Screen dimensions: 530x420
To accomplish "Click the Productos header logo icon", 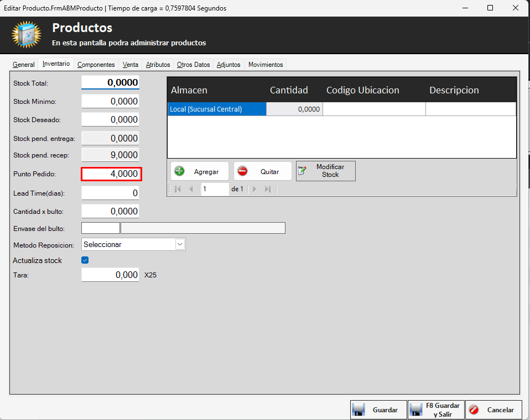I will pos(26,34).
